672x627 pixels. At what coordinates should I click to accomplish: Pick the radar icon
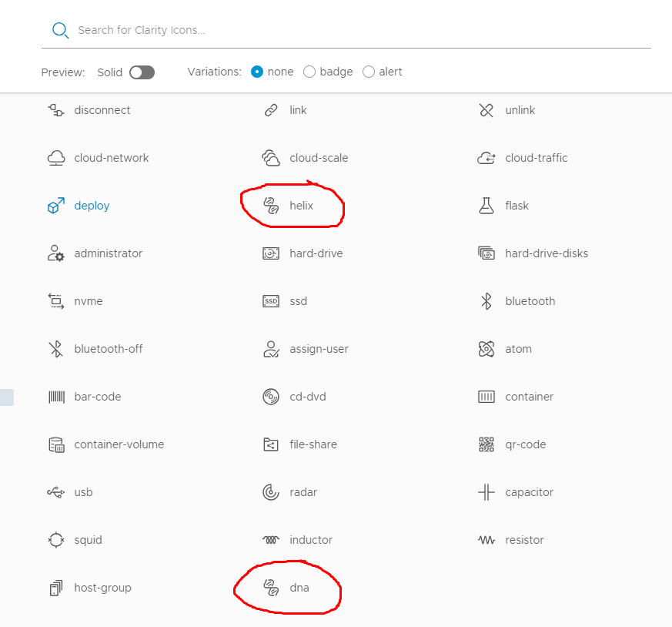point(270,492)
